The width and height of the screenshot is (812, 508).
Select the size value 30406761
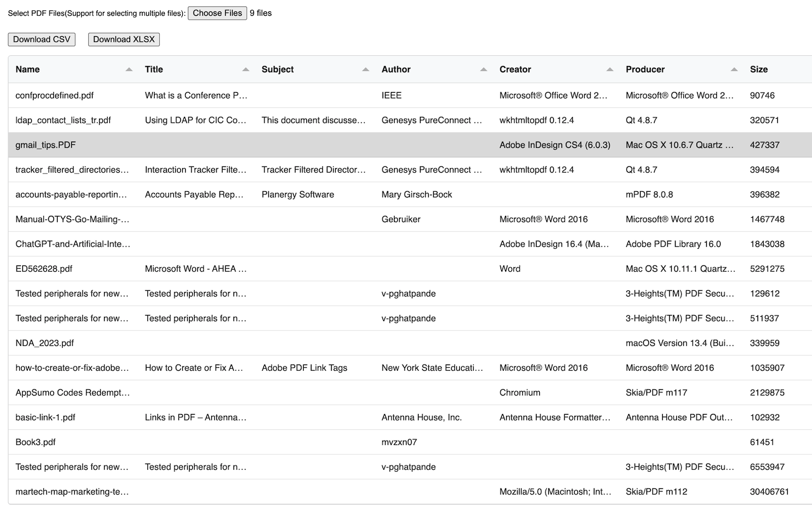770,491
